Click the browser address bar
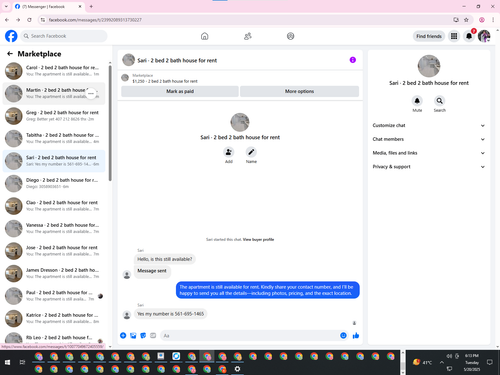 coord(247,20)
